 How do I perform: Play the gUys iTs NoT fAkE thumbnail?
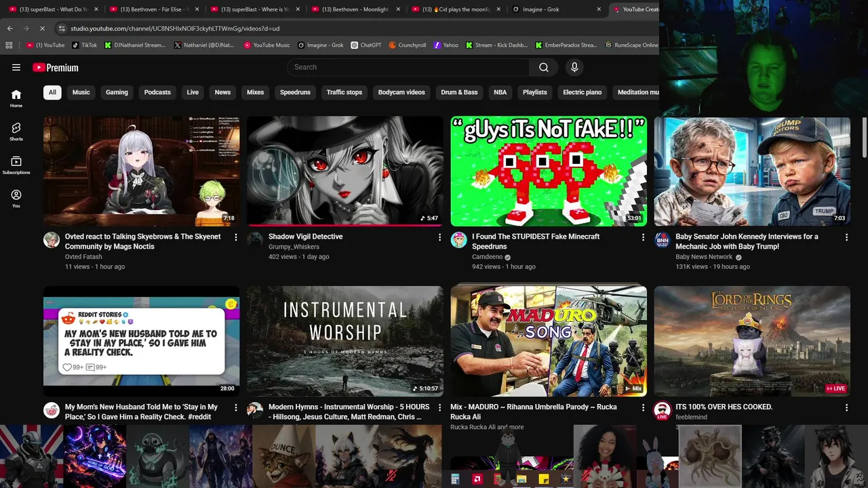(x=549, y=171)
